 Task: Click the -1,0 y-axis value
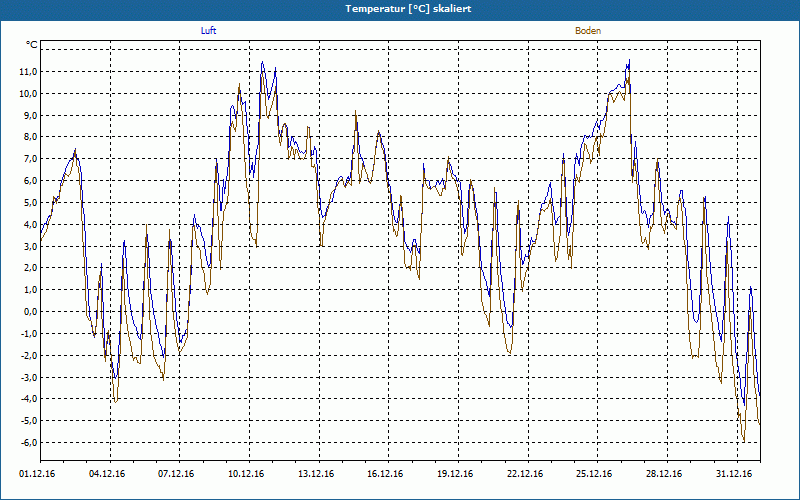click(x=29, y=334)
